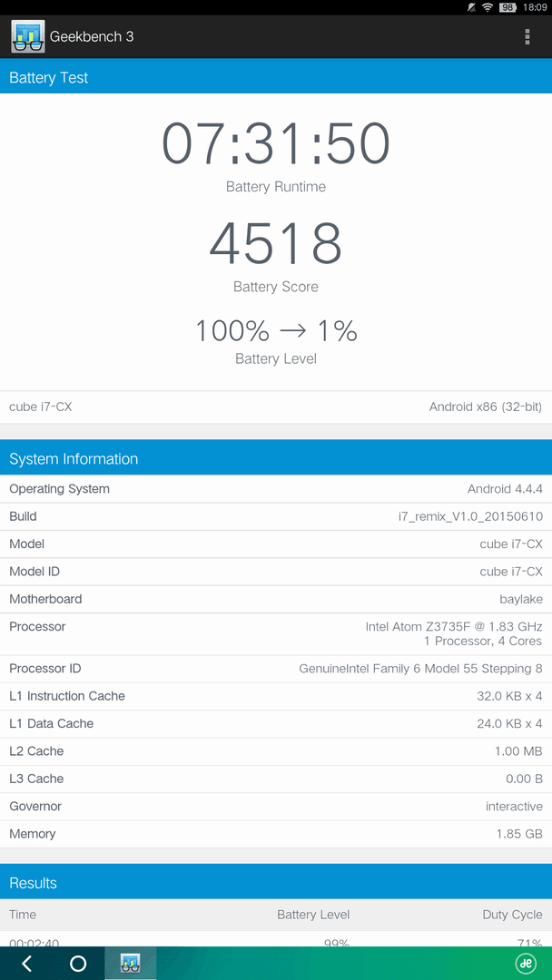Tap the battery indicator showing 98

click(508, 7)
